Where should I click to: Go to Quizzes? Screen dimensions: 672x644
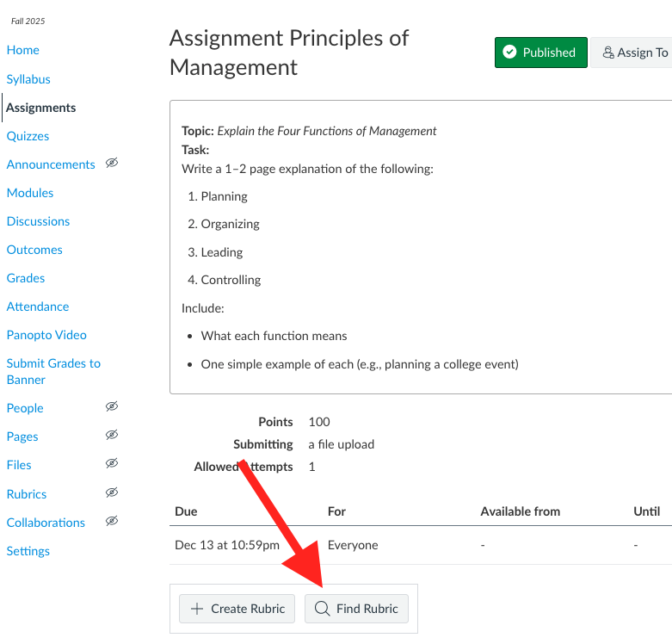click(28, 136)
